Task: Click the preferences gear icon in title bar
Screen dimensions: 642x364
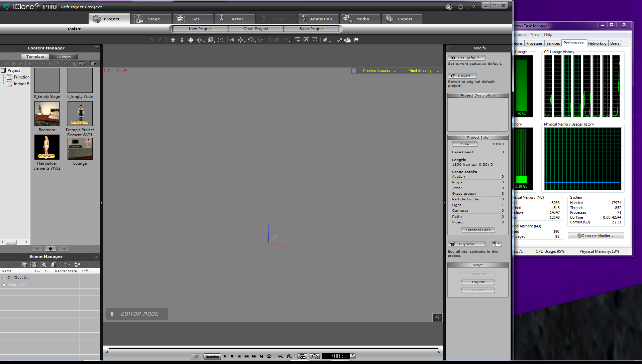Action: tap(460, 7)
